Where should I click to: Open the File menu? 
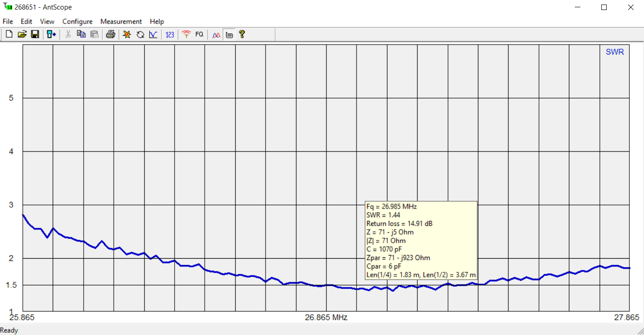pos(8,21)
